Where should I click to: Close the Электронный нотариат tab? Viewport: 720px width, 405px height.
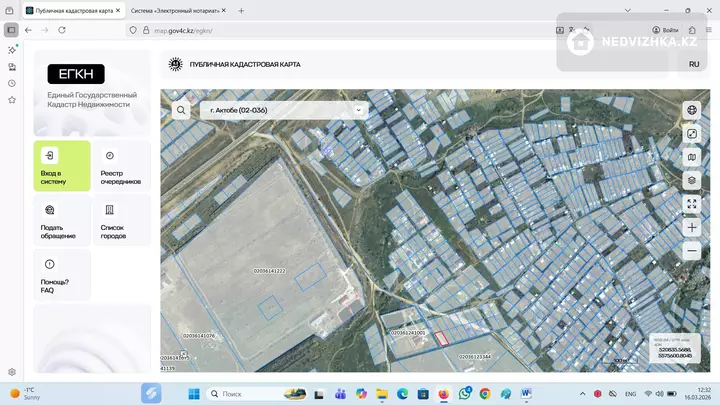[x=224, y=11]
